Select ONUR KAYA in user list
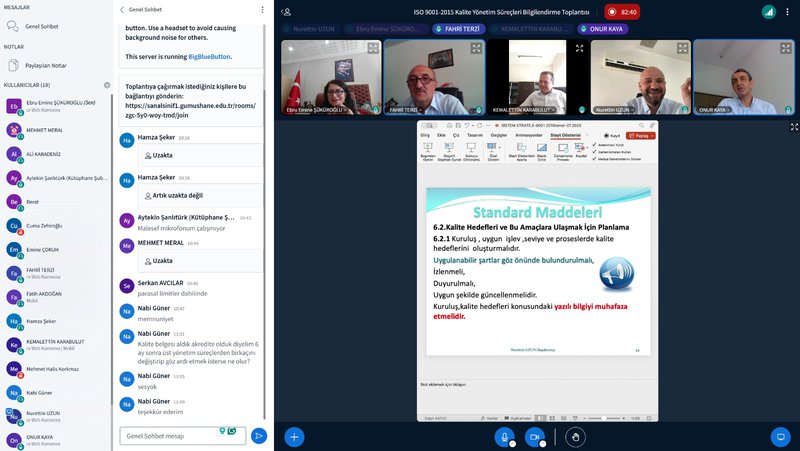800x451 pixels. point(56,440)
